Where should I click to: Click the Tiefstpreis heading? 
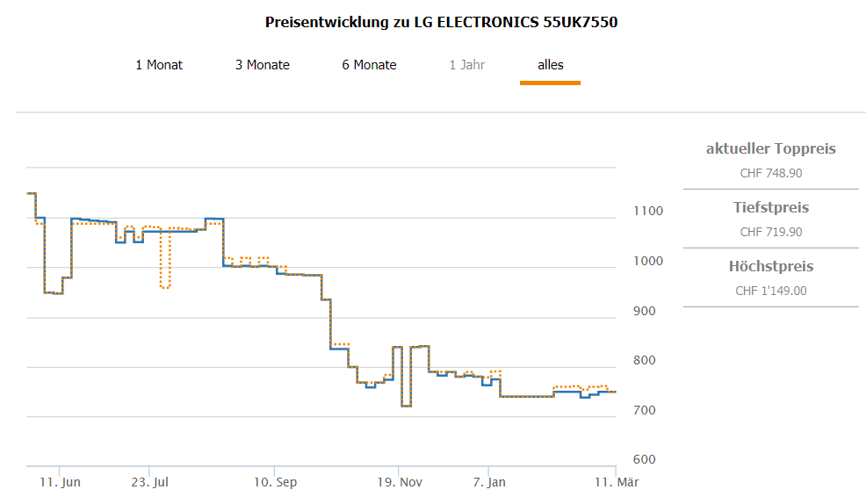pos(770,207)
